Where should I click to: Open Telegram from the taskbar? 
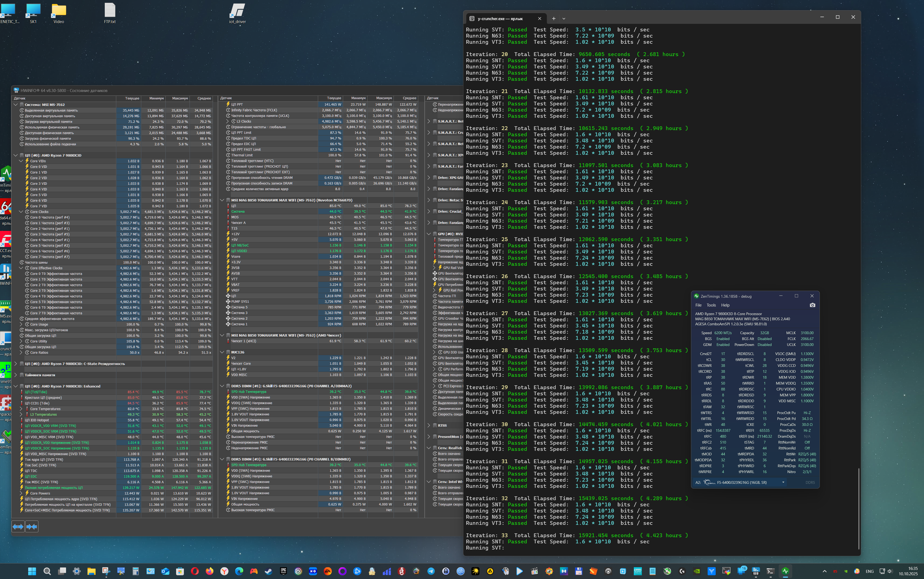(x=431, y=571)
